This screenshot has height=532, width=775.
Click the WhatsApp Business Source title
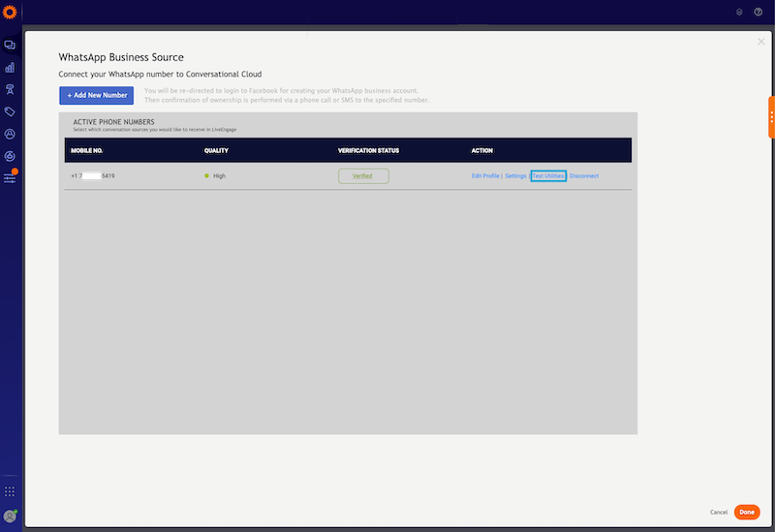click(x=121, y=57)
